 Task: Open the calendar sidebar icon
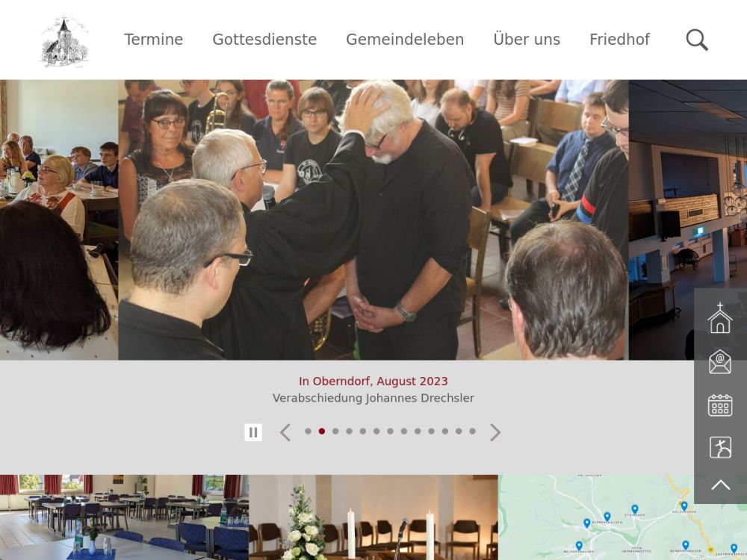click(x=720, y=405)
